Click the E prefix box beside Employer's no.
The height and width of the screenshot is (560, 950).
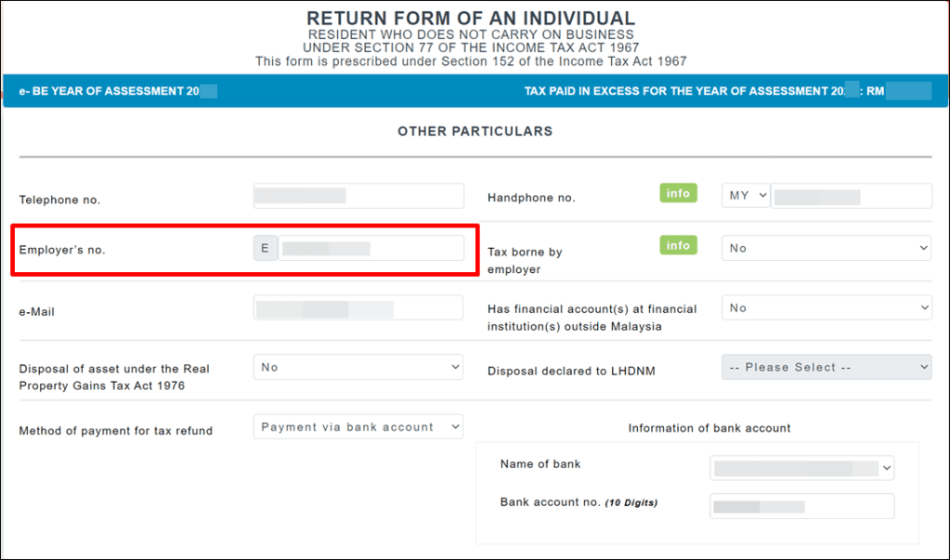pos(266,248)
